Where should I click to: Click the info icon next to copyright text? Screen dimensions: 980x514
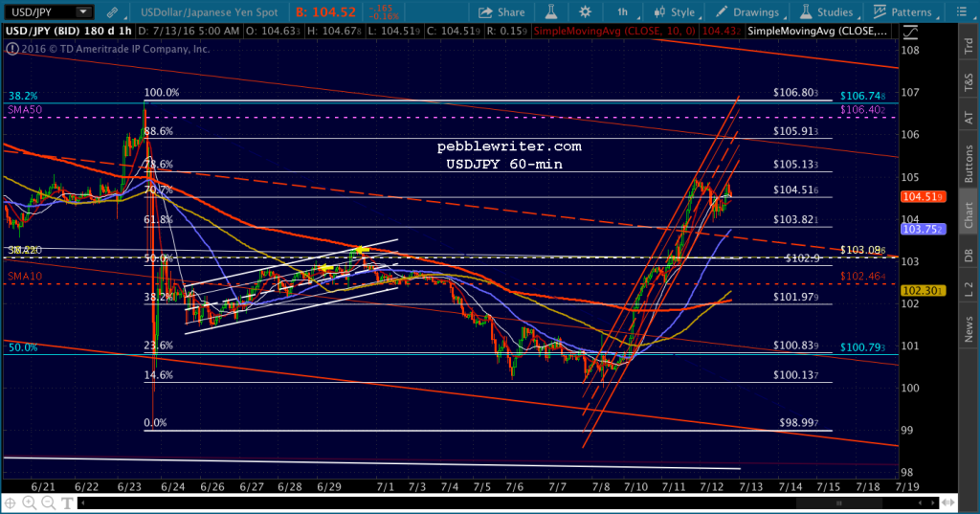(x=11, y=49)
